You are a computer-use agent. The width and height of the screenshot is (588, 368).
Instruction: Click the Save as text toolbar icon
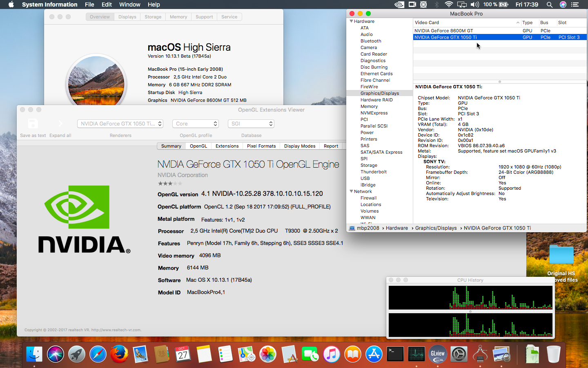(33, 123)
